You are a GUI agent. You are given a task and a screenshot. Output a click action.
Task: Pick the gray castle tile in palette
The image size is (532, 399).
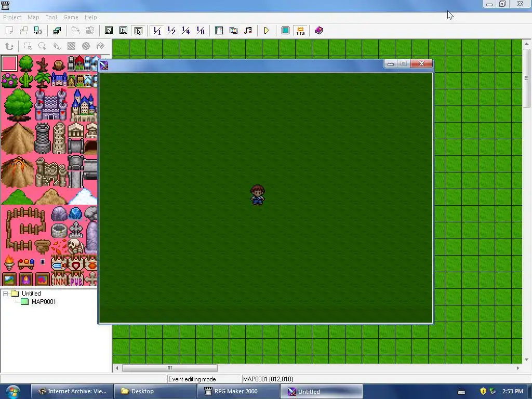51,104
